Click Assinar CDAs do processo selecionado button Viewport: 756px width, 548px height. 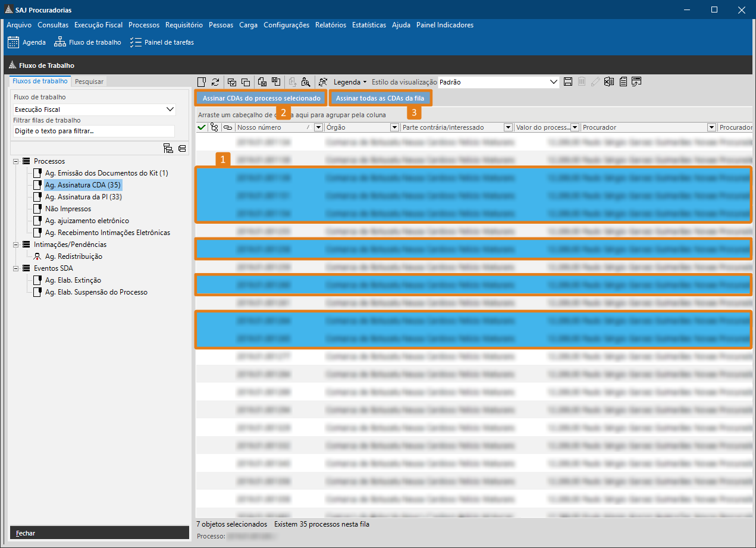point(262,98)
